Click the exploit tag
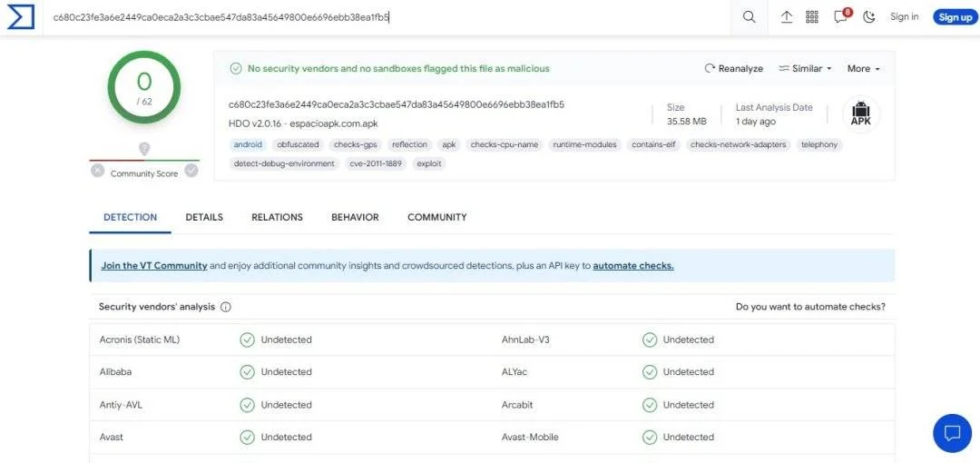 [428, 164]
